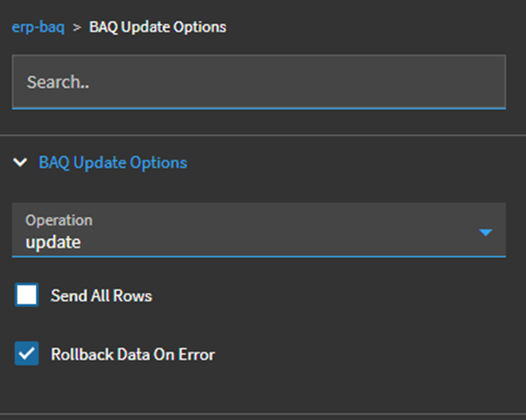Click the Send All Rows label

pyautogui.click(x=102, y=296)
